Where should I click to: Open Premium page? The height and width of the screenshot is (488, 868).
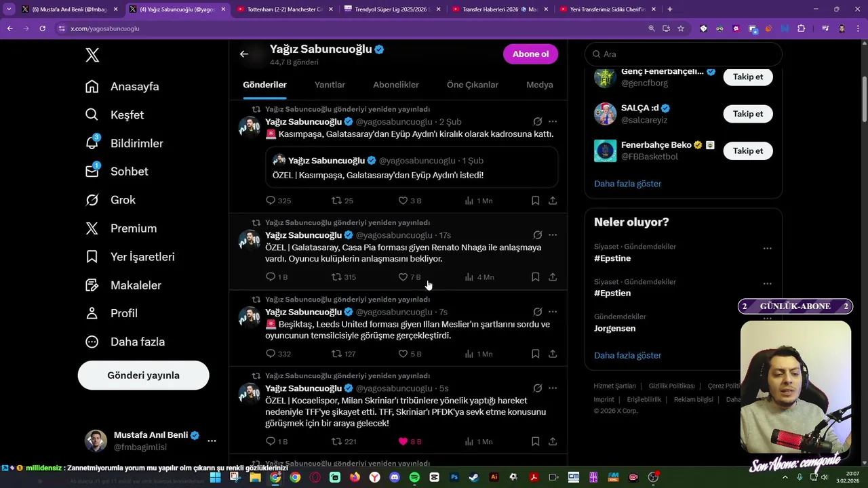[x=121, y=228]
